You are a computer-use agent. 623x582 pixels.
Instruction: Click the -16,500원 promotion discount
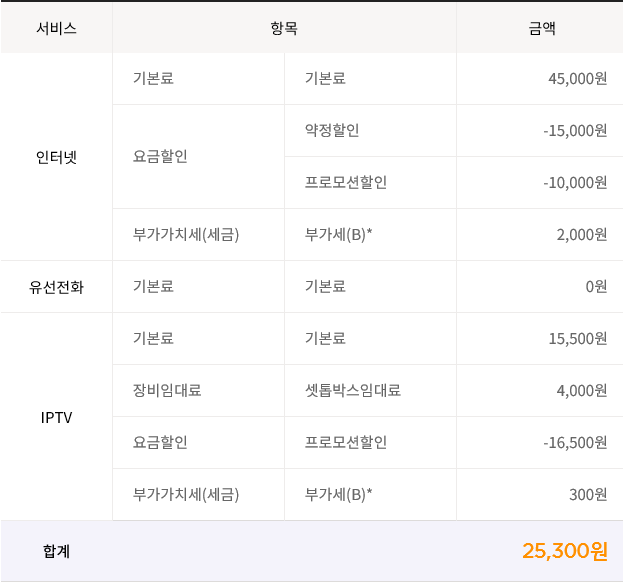tap(575, 443)
